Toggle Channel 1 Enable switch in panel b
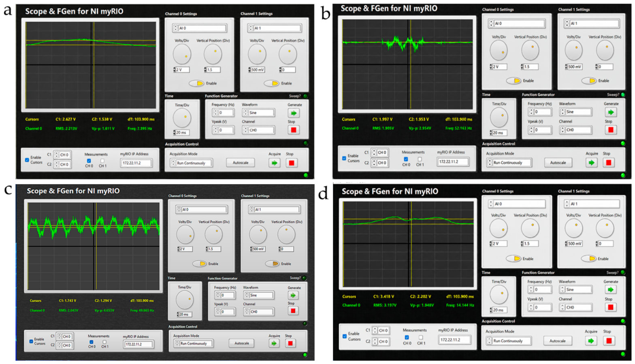 pyautogui.click(x=589, y=81)
